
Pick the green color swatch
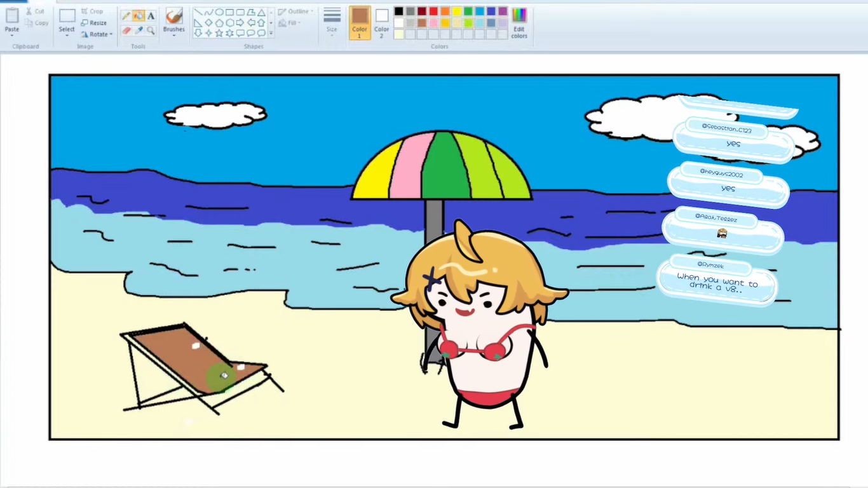[x=468, y=11]
